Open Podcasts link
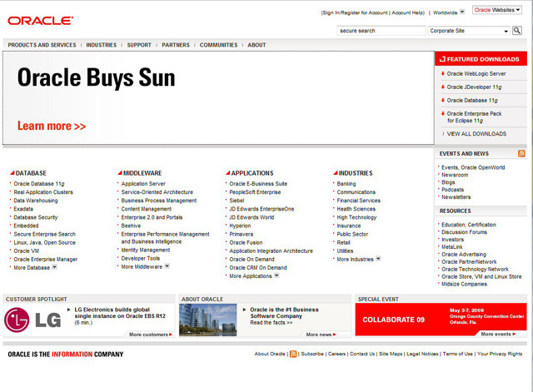The height and width of the screenshot is (392, 533). tap(452, 190)
